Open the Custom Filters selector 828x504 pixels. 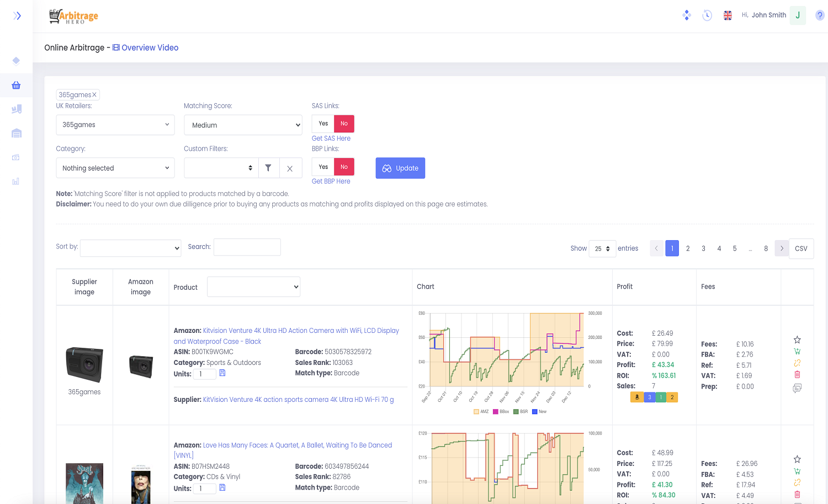[221, 168]
